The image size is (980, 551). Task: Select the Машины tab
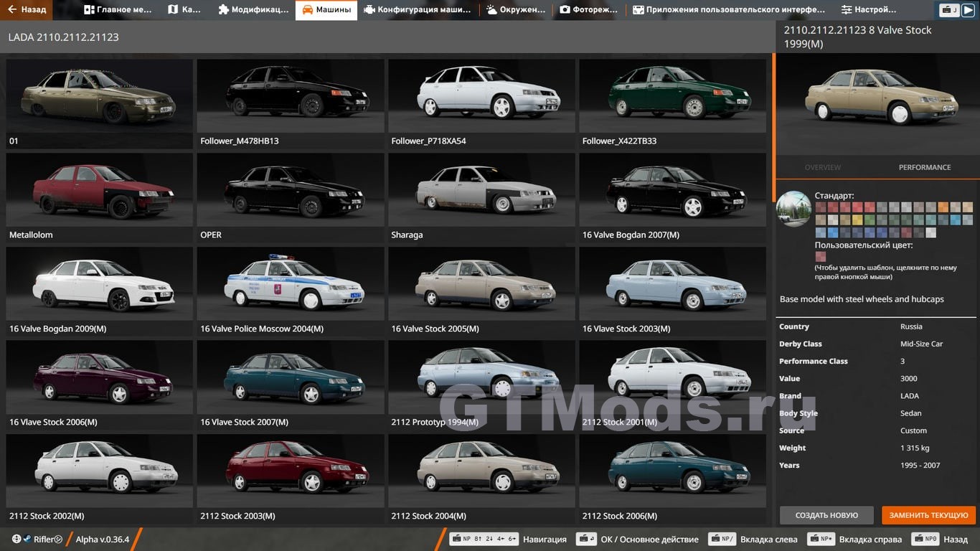click(326, 10)
